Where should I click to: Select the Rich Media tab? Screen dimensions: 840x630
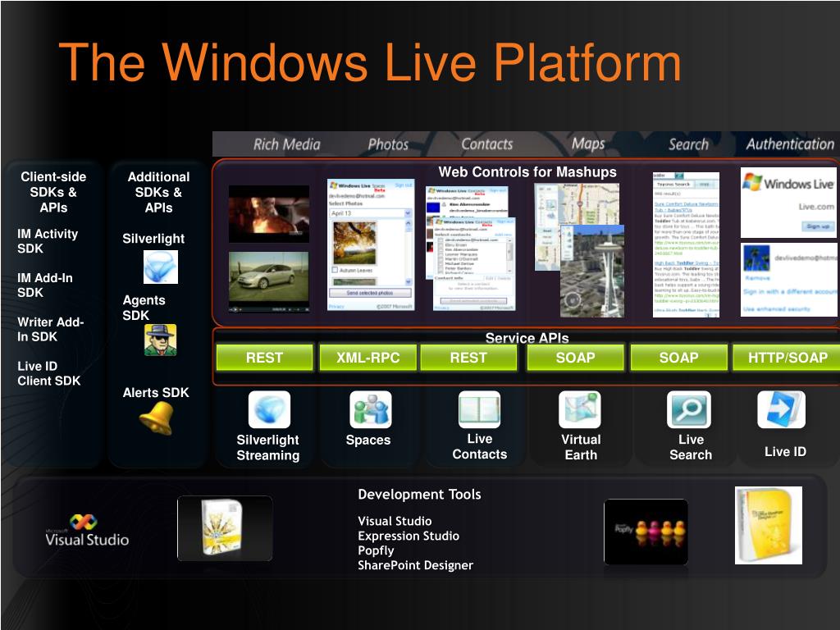click(286, 144)
